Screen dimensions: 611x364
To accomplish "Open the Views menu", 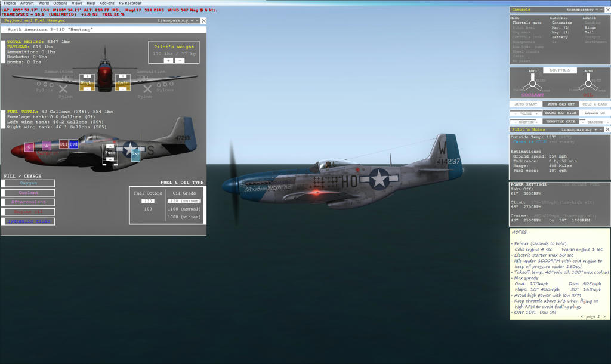I will [x=77, y=3].
